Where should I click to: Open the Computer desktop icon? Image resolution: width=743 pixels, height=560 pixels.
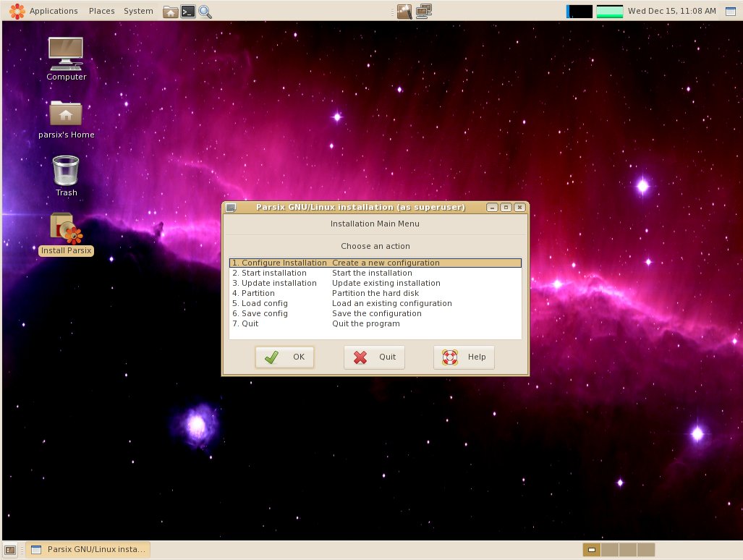(66, 59)
